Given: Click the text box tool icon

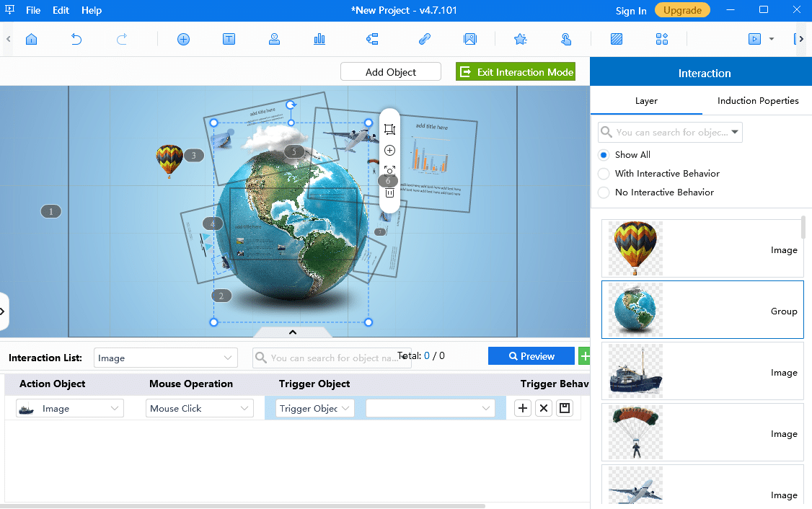Looking at the screenshot, I should point(229,40).
